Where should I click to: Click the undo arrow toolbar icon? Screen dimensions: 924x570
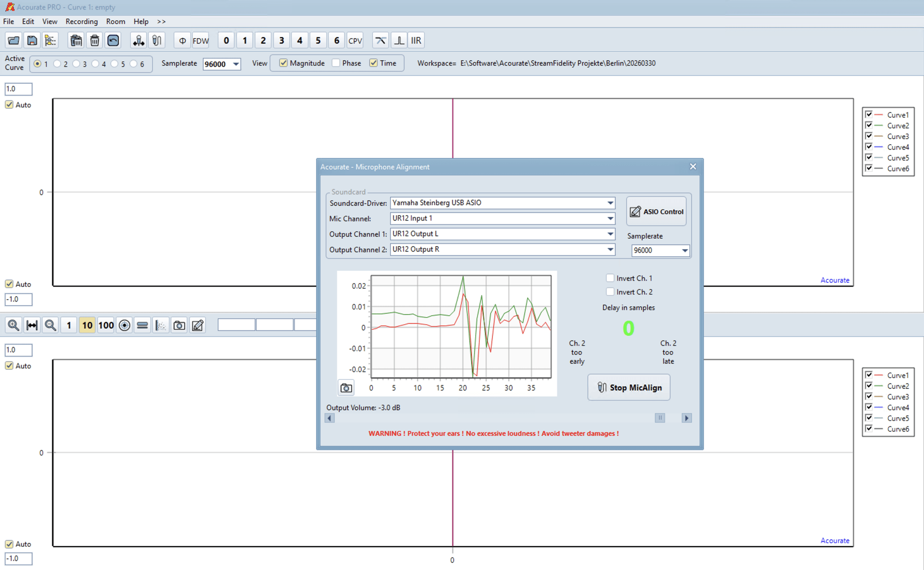(x=113, y=40)
